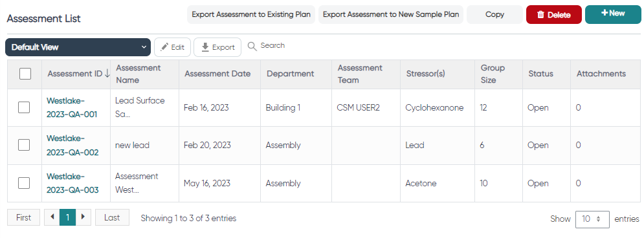Toggle the select-all checkbox in header
This screenshot has height=238, width=644.
(25, 74)
